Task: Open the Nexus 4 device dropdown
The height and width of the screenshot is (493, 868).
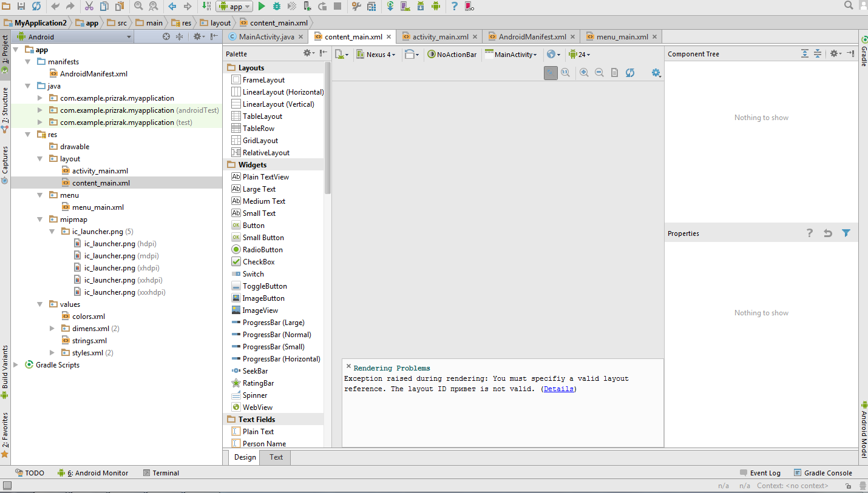Action: tap(376, 54)
